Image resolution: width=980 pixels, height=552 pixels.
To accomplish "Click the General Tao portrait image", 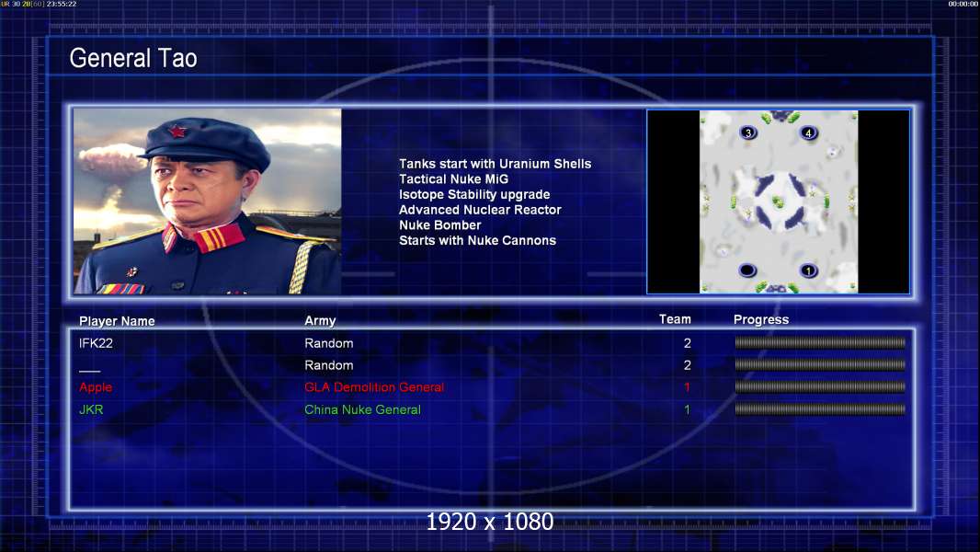I will tap(208, 201).
